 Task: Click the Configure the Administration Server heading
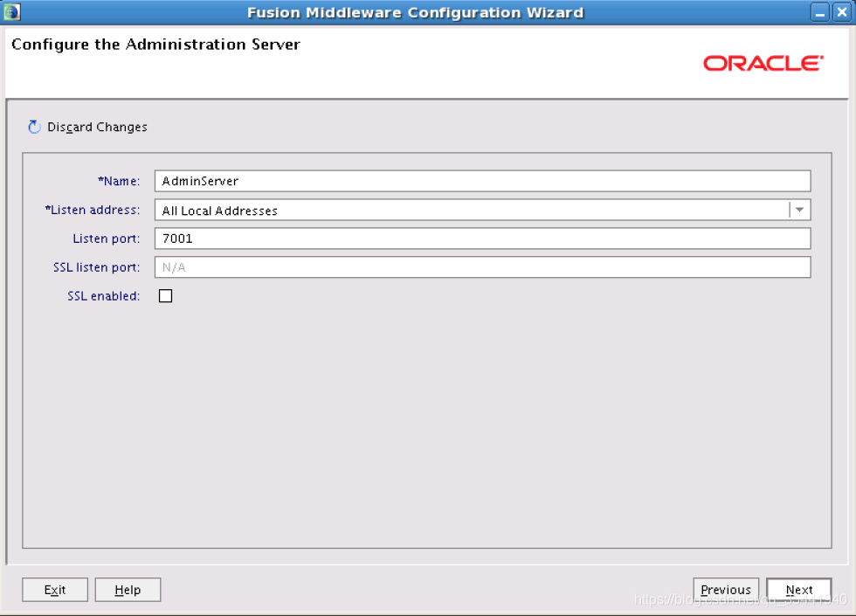point(155,45)
